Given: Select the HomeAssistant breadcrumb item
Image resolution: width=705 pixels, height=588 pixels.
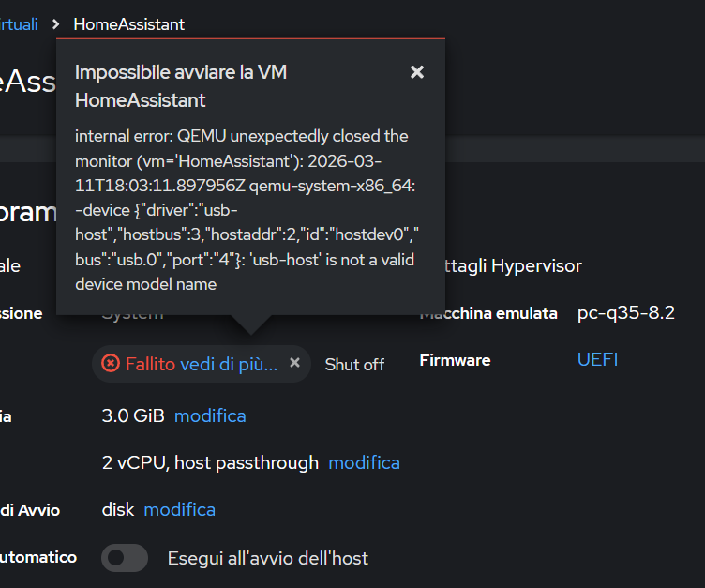Looking at the screenshot, I should coord(128,24).
